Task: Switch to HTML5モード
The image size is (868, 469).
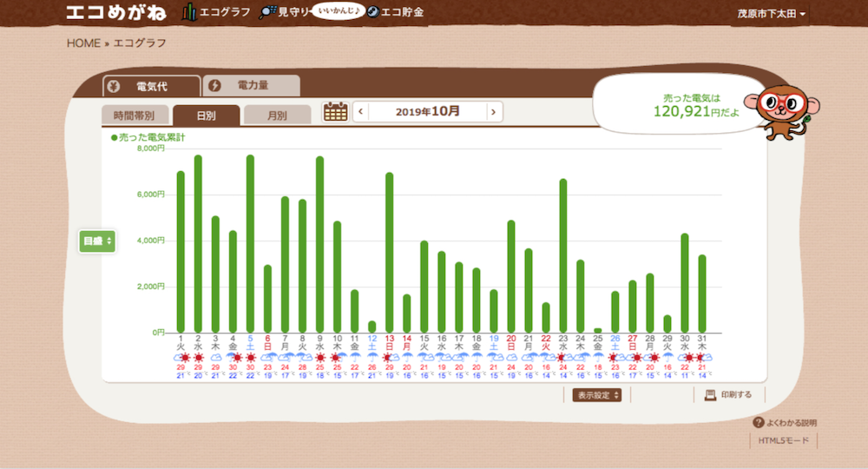Action: pyautogui.click(x=783, y=440)
